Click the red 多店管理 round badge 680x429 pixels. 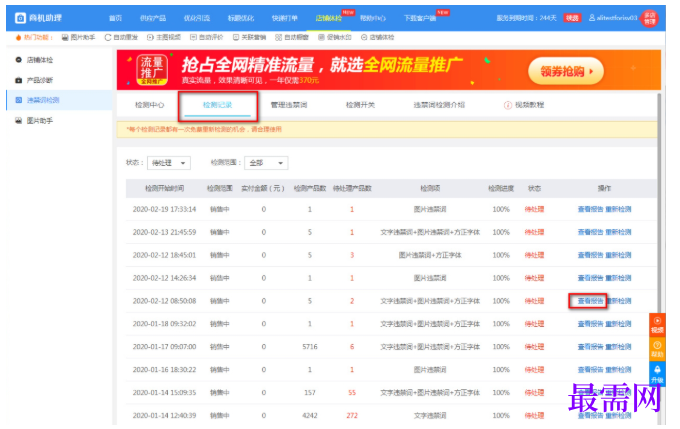tap(650, 18)
